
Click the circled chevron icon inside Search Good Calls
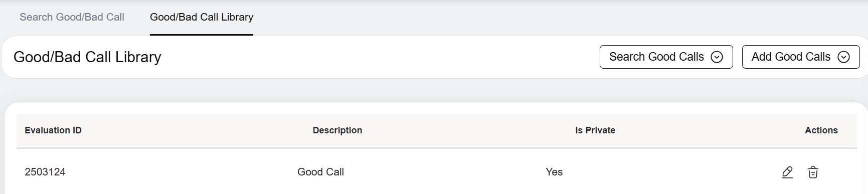click(x=717, y=57)
